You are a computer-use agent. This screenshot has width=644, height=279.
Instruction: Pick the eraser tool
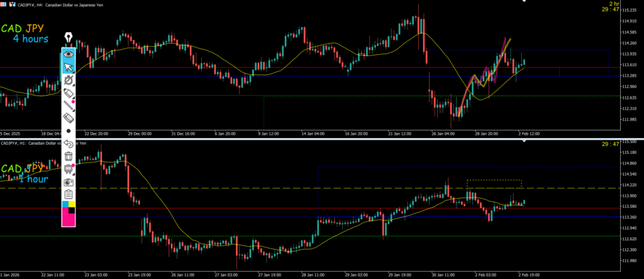69,118
